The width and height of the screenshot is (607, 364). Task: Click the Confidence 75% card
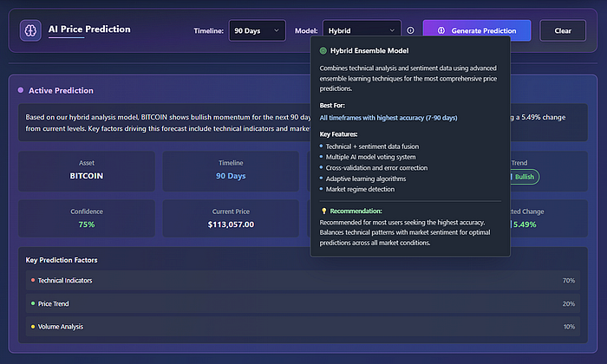(87, 218)
